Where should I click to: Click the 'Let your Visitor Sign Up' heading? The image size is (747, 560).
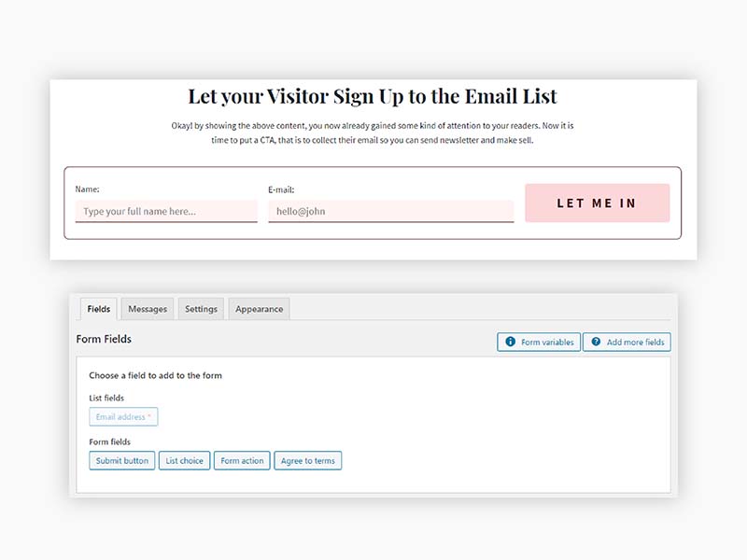(373, 97)
